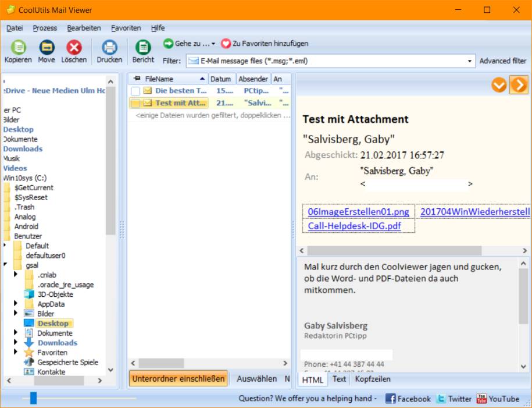The image size is (532, 408).
Task: Click the folder tree scroll up arrow
Action: [110, 81]
